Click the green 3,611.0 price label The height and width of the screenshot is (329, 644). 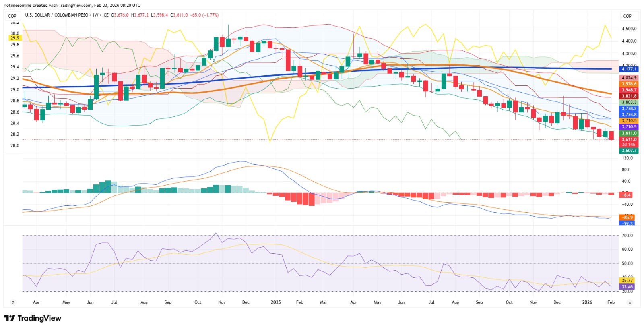629,133
